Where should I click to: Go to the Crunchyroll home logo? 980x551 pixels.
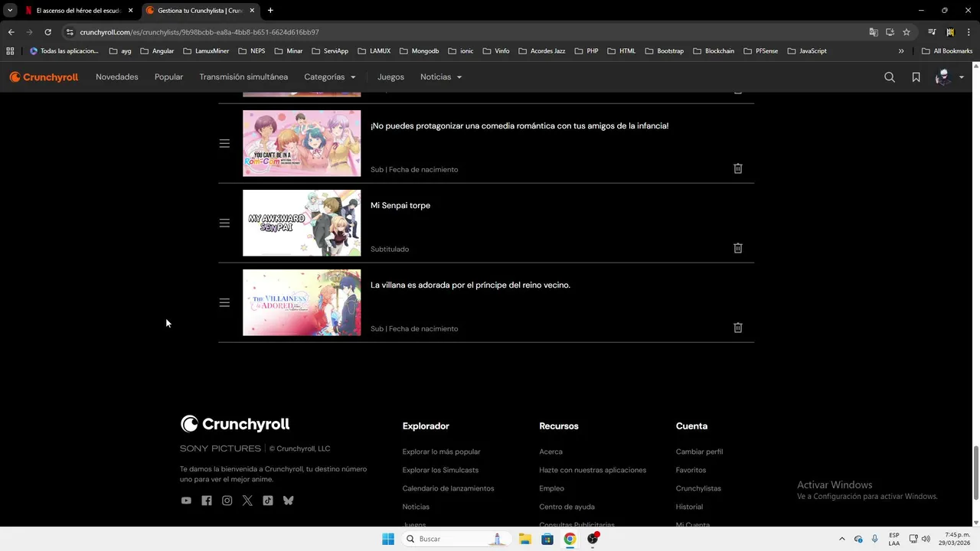point(44,77)
